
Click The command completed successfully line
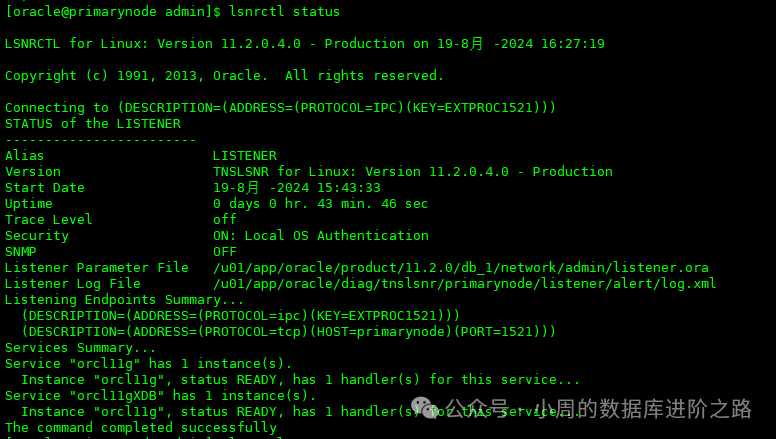click(x=140, y=428)
